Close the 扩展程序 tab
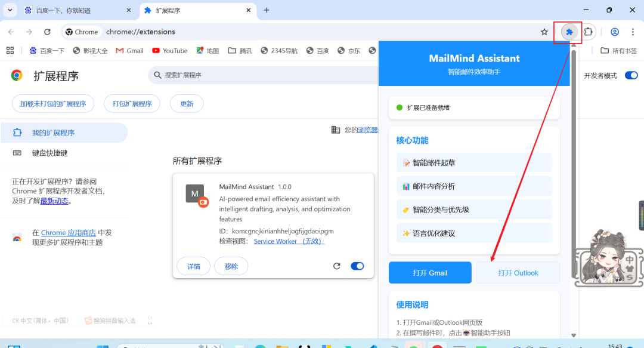This screenshot has height=348, width=644. click(x=249, y=10)
